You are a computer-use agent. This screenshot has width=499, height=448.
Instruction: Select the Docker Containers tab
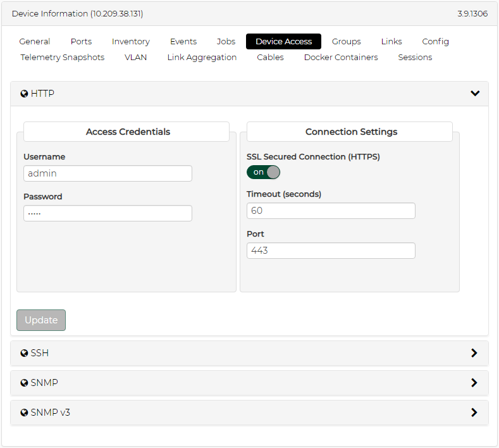341,58
